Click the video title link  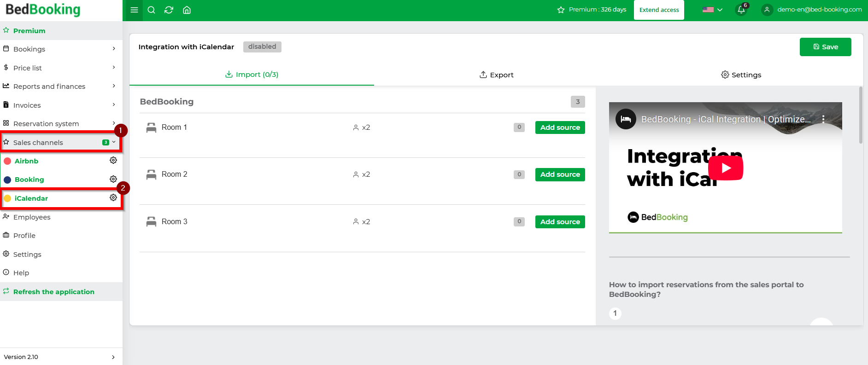pyautogui.click(x=726, y=119)
